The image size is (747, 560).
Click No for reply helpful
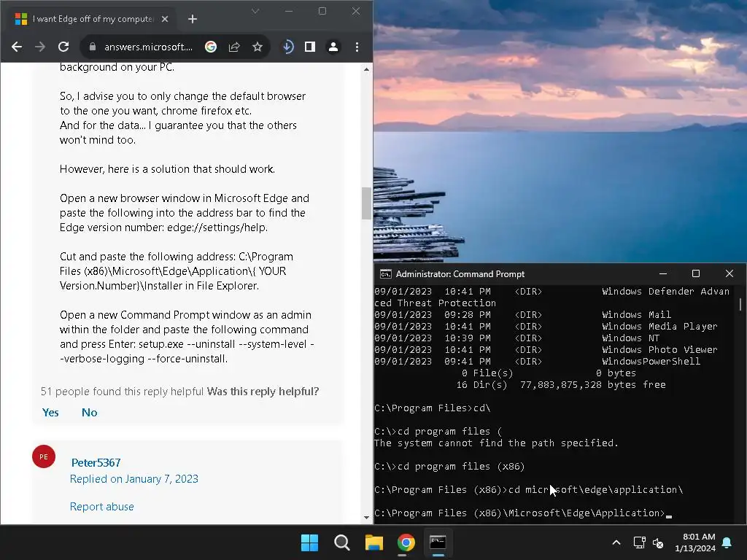pyautogui.click(x=90, y=413)
